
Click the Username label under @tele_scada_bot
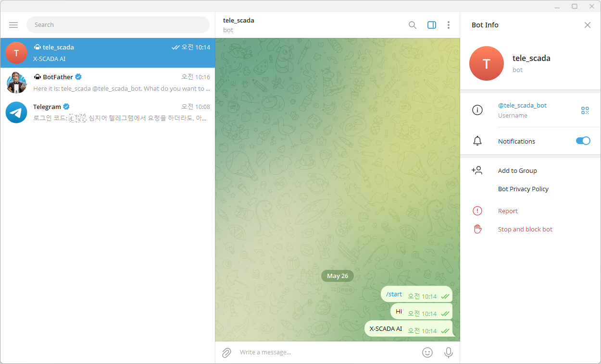click(x=513, y=116)
